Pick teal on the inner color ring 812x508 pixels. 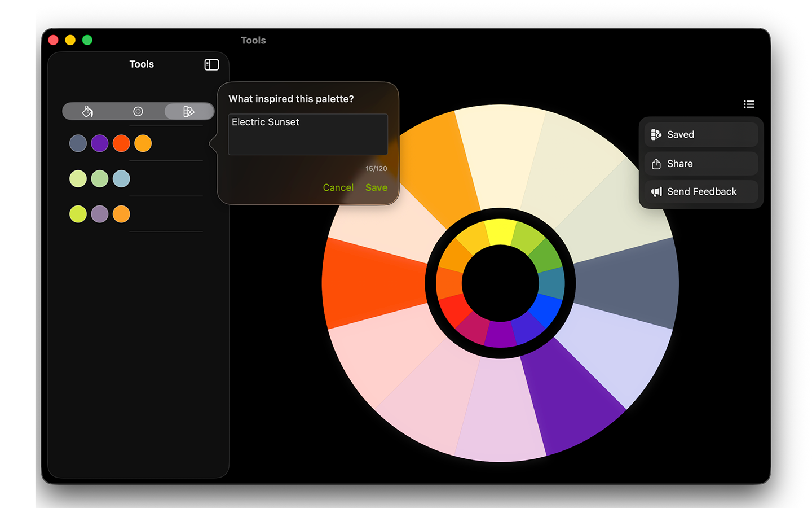coord(551,283)
